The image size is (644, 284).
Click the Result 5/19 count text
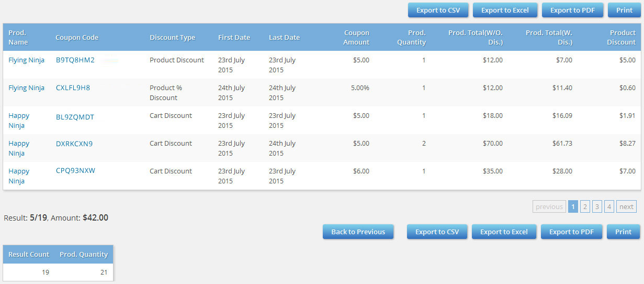[26, 217]
